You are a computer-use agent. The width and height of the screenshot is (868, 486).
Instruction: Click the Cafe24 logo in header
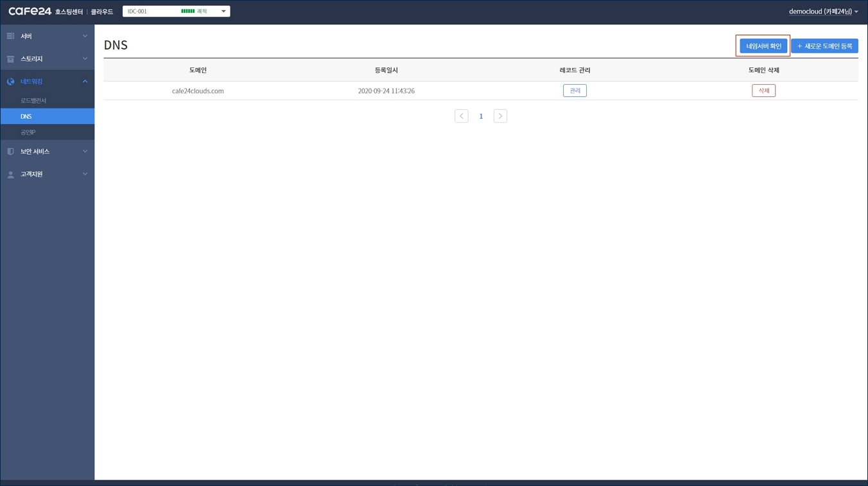30,11
